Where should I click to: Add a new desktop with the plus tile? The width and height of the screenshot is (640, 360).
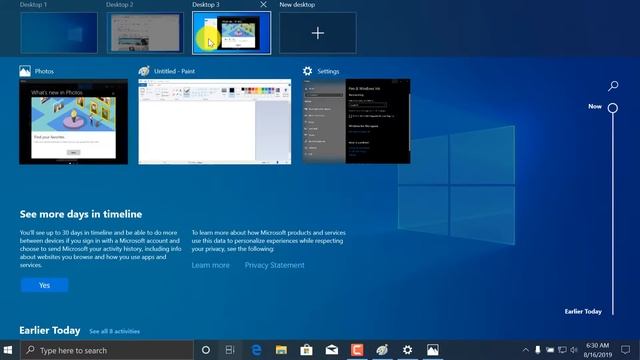point(318,33)
